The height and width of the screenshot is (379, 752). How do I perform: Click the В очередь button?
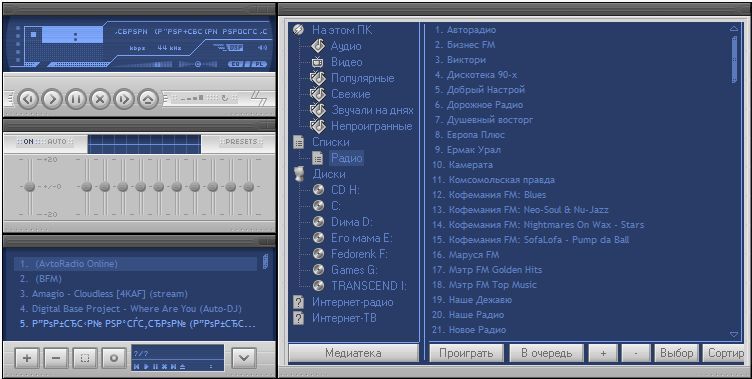click(x=546, y=353)
